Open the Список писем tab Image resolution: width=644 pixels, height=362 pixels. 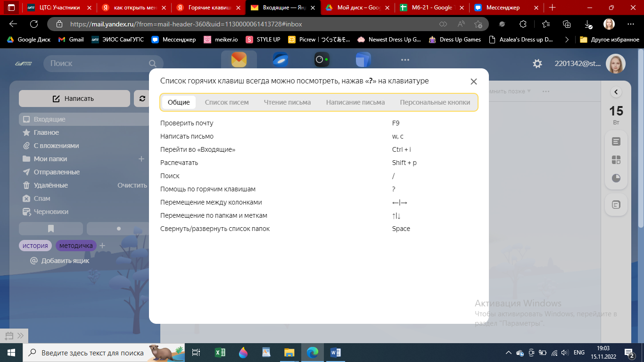[227, 102]
